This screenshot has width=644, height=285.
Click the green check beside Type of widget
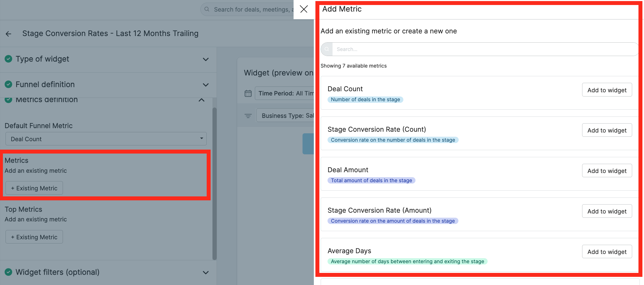(x=8, y=59)
